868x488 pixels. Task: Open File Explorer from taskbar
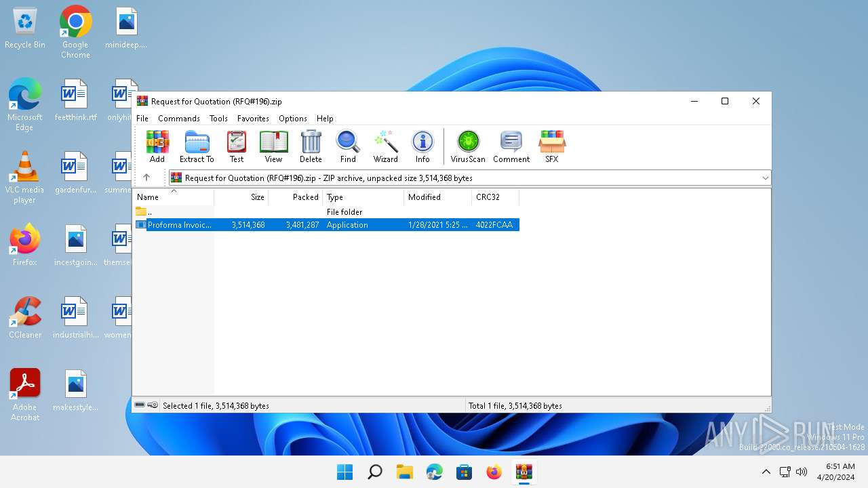point(404,472)
